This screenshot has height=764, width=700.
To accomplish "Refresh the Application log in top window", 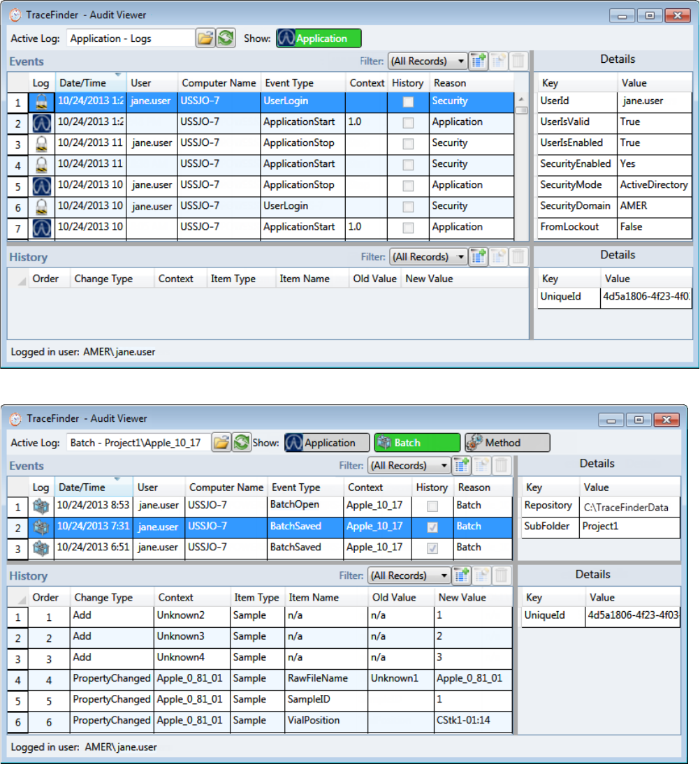I will tap(226, 38).
